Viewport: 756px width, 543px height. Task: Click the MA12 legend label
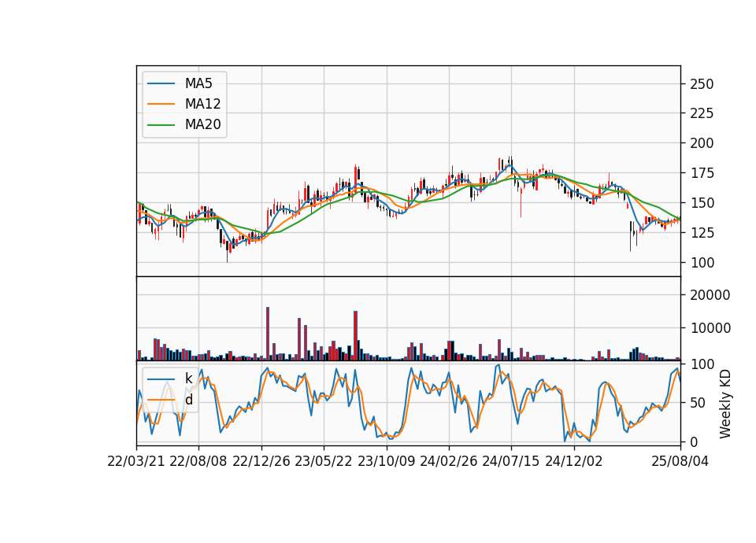pyautogui.click(x=202, y=104)
